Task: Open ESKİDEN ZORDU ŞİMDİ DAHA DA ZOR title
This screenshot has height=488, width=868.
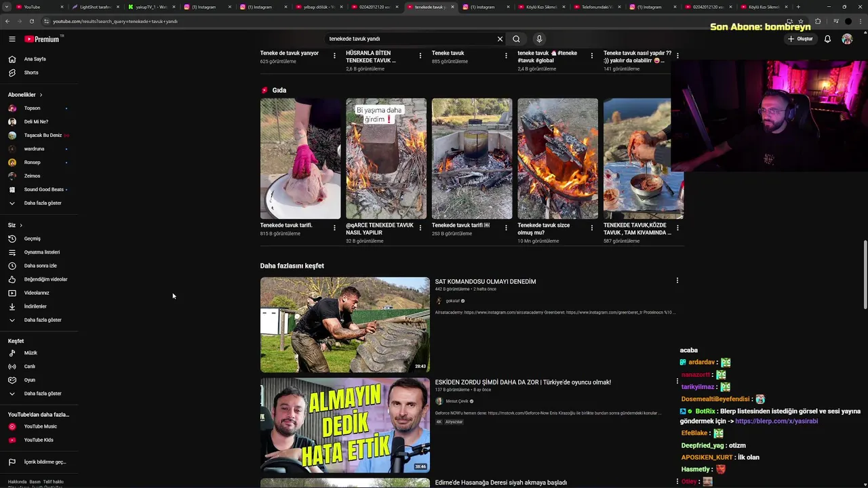Action: pyautogui.click(x=523, y=382)
